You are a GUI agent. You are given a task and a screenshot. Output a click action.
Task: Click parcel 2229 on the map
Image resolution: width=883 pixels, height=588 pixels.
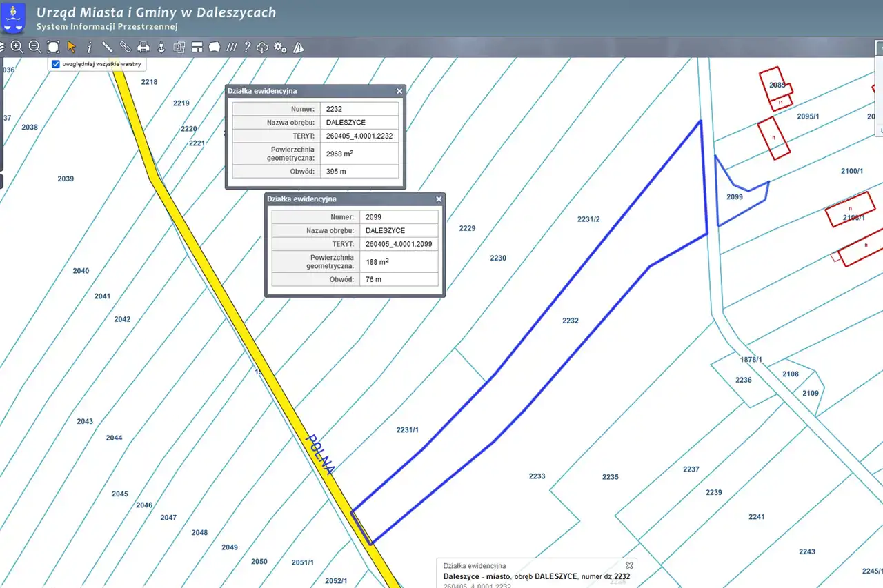pyautogui.click(x=467, y=228)
